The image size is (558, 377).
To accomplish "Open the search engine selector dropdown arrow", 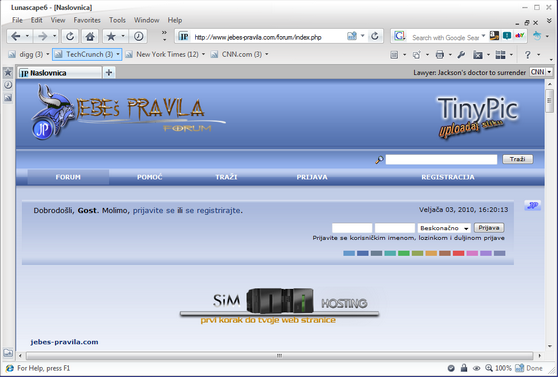I will coord(484,36).
